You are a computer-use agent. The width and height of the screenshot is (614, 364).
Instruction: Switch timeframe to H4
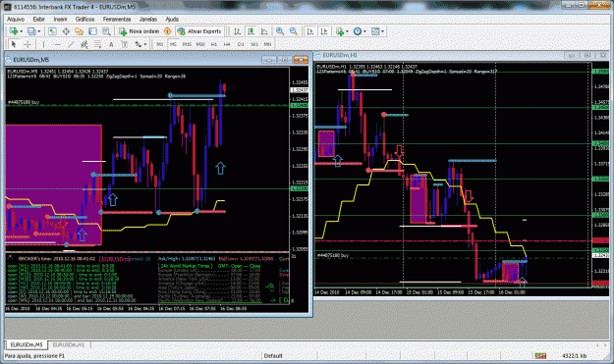227,44
